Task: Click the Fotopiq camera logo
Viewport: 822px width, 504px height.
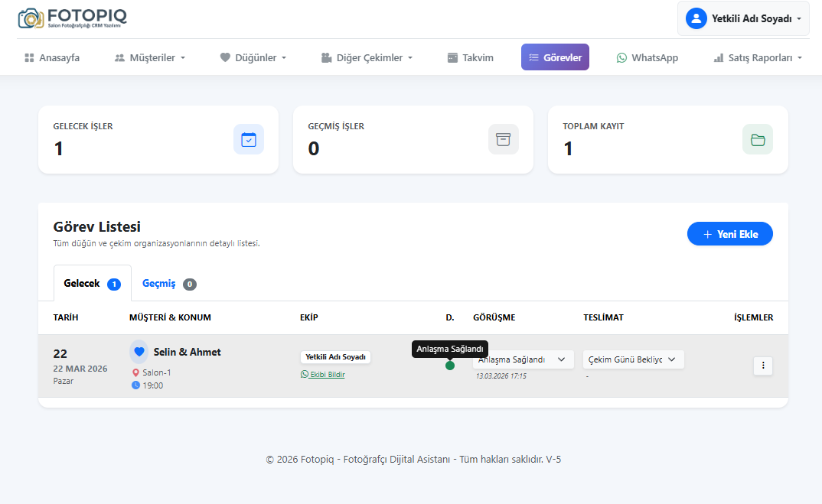Action: pos(31,18)
